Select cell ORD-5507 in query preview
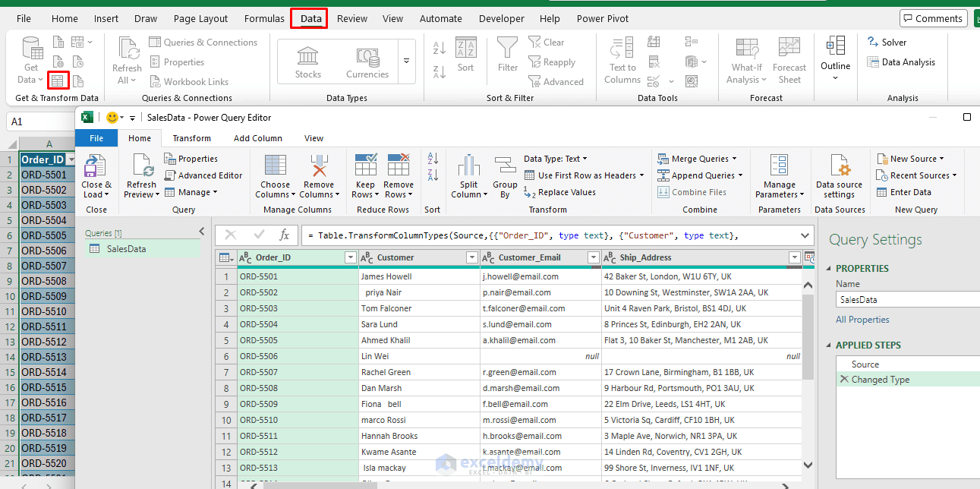The width and height of the screenshot is (980, 489). (298, 372)
